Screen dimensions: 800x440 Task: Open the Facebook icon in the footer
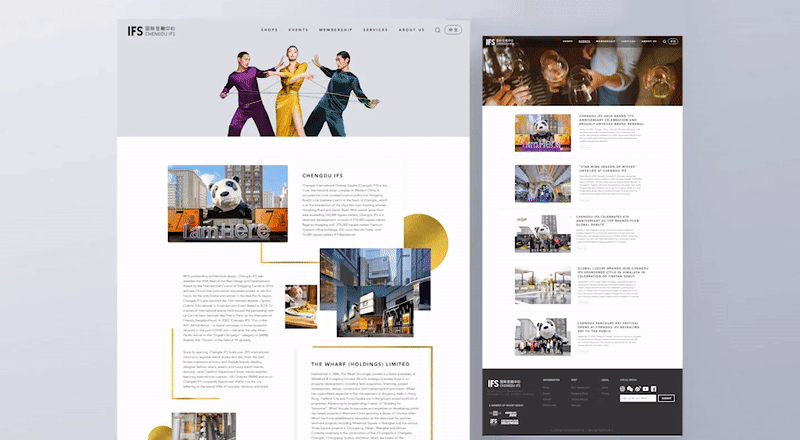(654, 389)
